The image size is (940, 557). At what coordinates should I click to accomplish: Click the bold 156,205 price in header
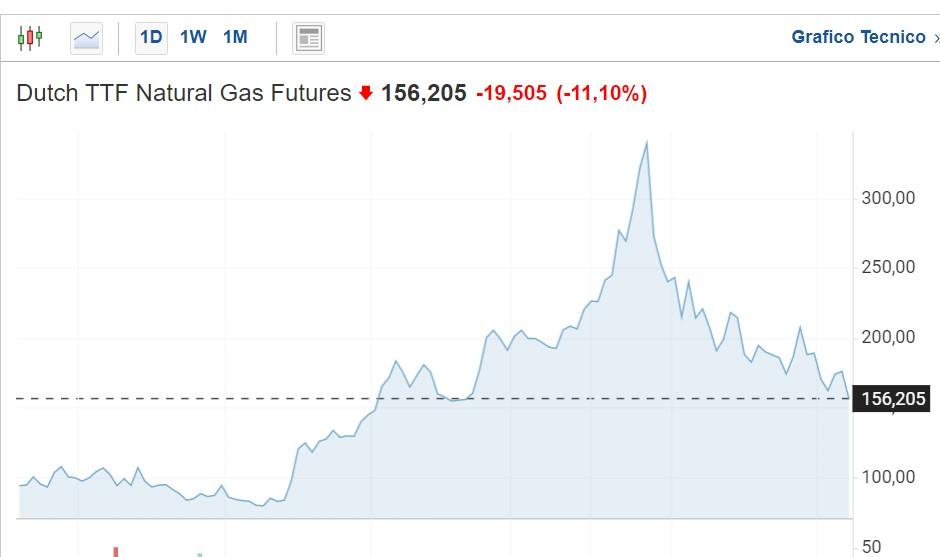423,93
